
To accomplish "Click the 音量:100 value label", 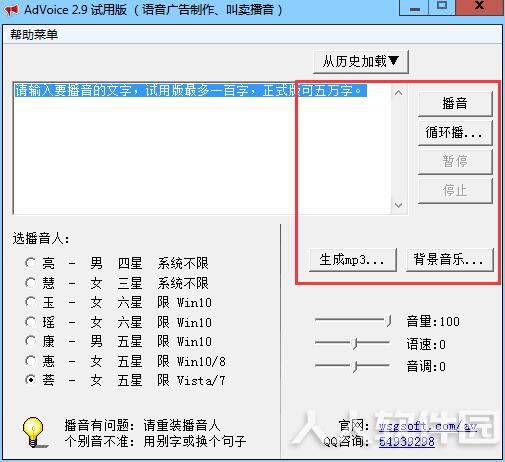I will (433, 321).
